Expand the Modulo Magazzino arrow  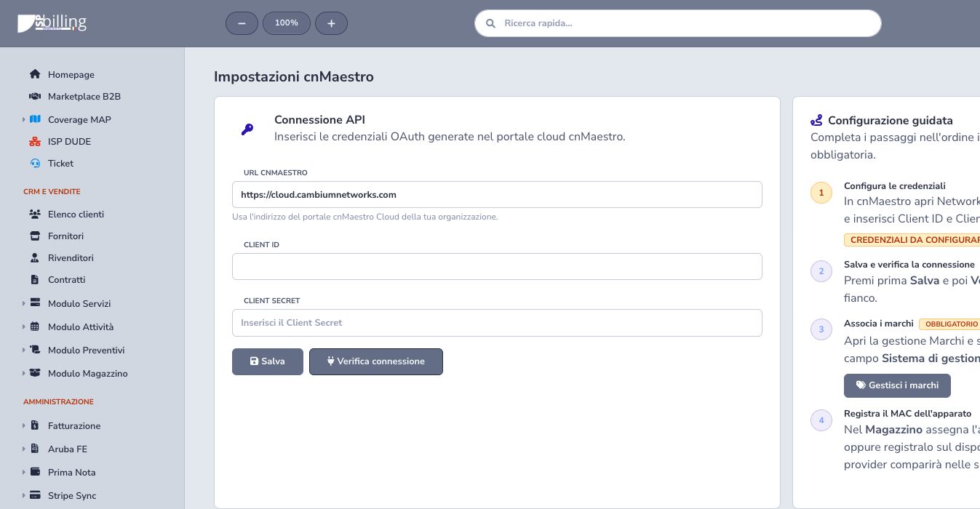point(23,373)
